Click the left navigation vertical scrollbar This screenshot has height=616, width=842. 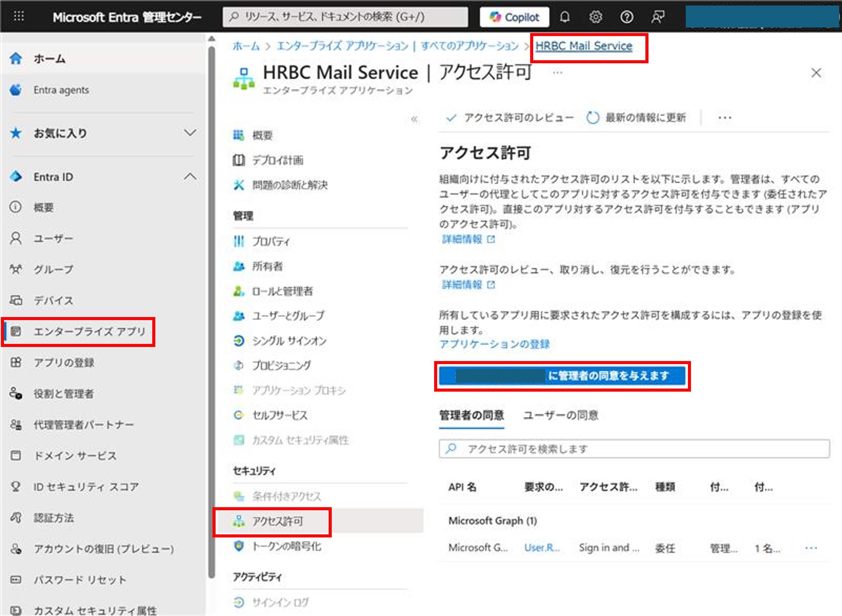click(x=212, y=298)
